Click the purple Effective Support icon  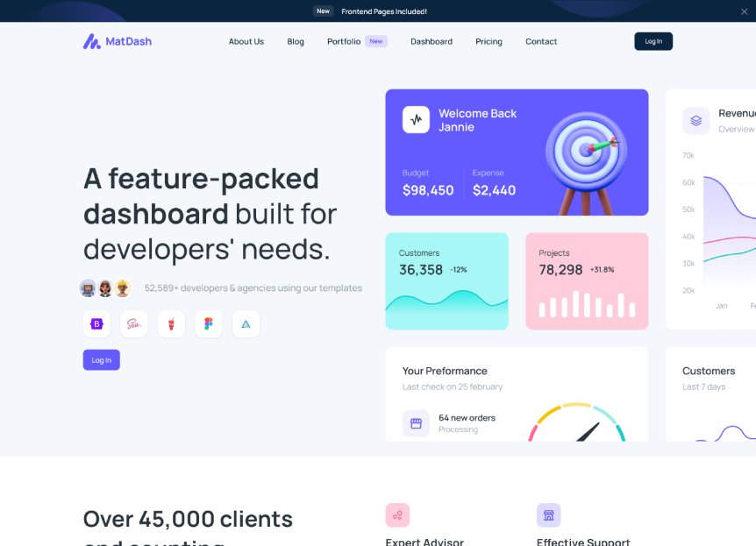click(548, 515)
